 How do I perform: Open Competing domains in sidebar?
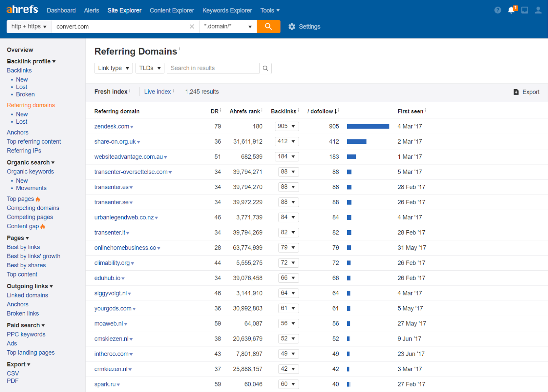33,208
